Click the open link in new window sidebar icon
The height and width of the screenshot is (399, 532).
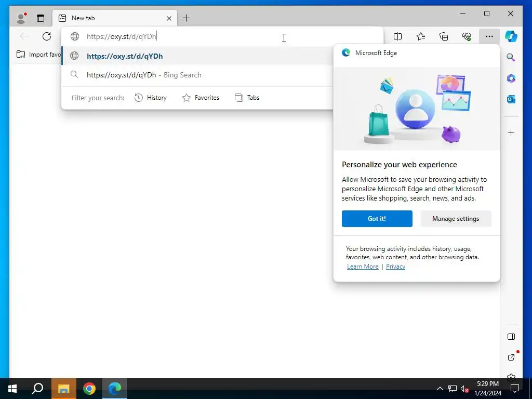pos(511,357)
